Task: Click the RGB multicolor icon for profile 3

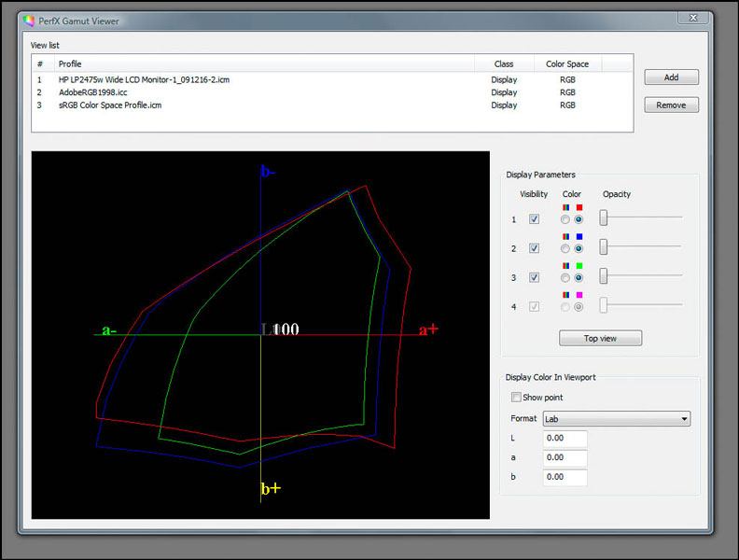Action: tap(565, 266)
